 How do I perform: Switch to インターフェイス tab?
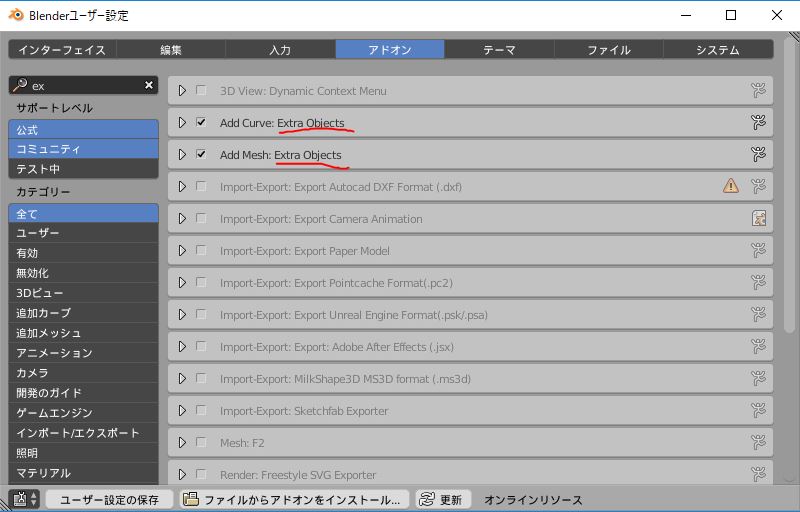62,49
